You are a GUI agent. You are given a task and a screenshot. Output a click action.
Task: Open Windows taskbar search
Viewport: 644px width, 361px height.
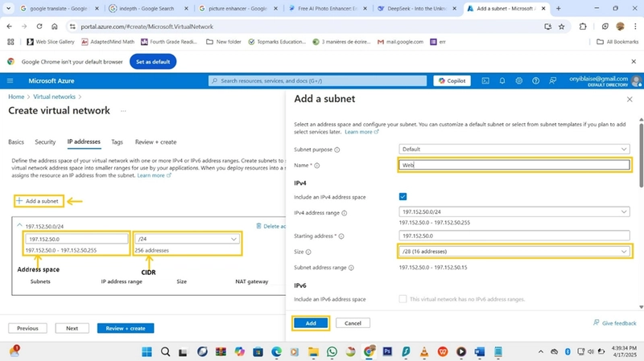[166, 351]
